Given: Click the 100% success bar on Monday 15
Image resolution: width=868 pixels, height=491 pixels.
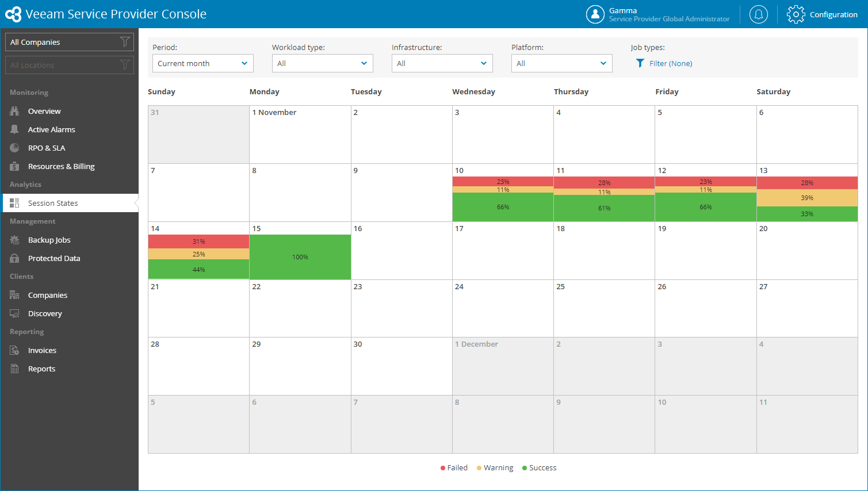Looking at the screenshot, I should tap(300, 257).
